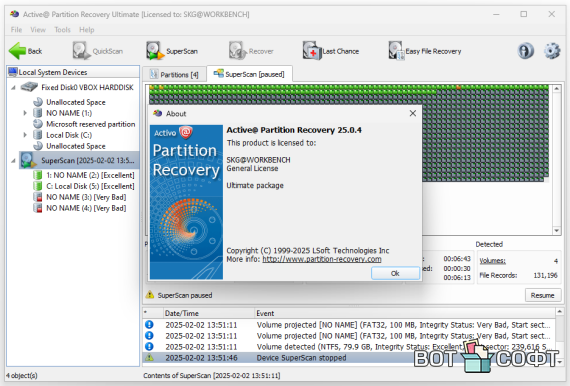Click the Local Disk (C:) drive icon
The height and width of the screenshot is (386, 570).
tap(37, 135)
